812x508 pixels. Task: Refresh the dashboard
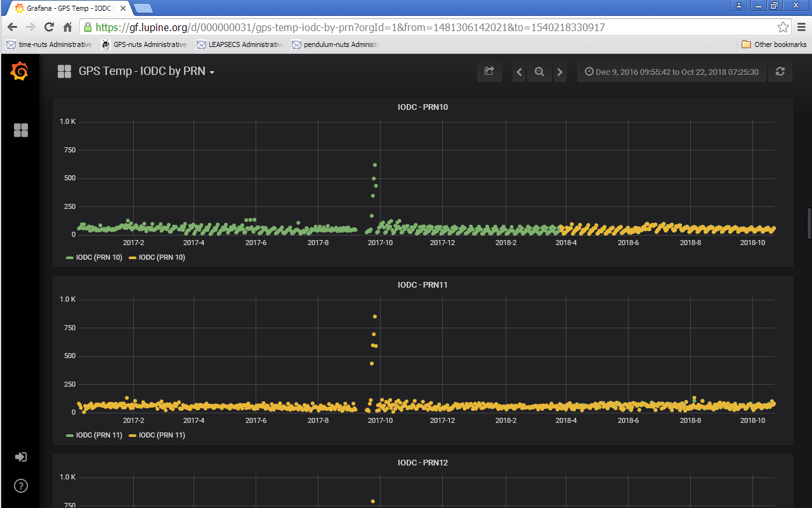point(780,72)
